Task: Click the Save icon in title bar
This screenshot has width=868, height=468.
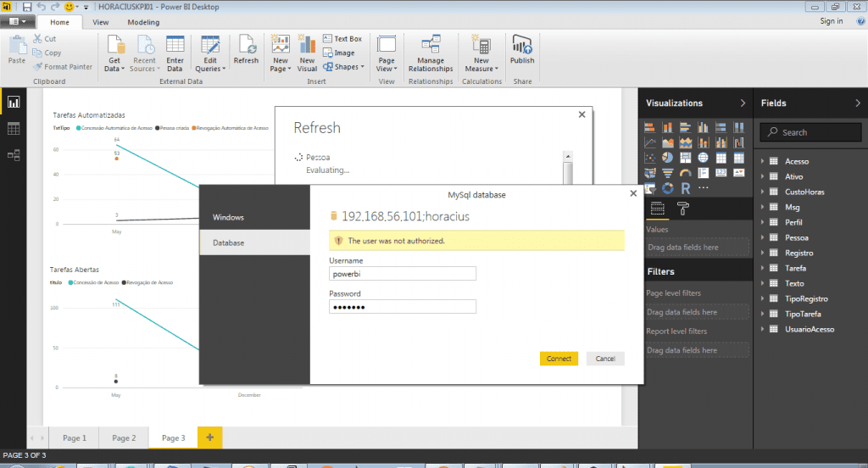Action: point(26,7)
